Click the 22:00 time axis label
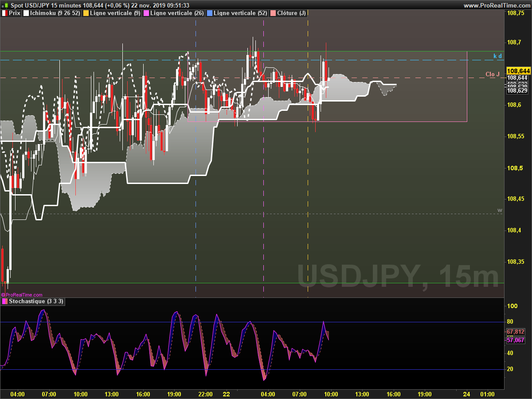 pyautogui.click(x=206, y=394)
